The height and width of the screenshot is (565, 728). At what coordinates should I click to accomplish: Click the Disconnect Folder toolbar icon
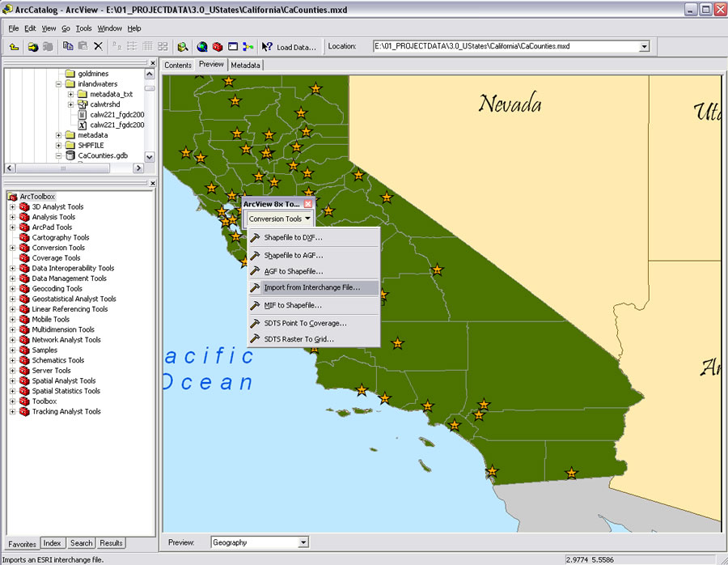pyautogui.click(x=48, y=46)
